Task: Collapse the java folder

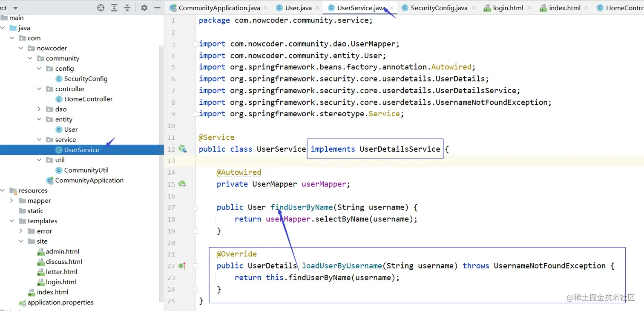Action: pos(3,28)
